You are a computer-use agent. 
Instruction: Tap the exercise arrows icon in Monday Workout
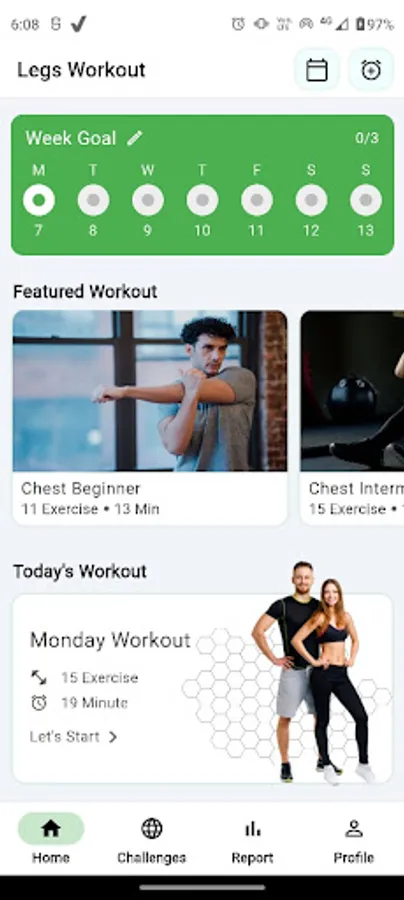[x=38, y=678]
